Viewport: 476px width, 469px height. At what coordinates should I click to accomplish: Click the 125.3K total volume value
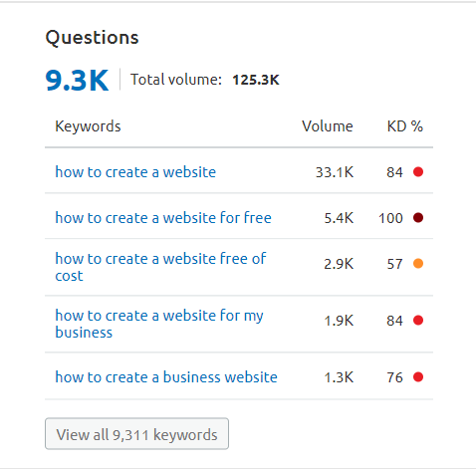[x=256, y=80]
